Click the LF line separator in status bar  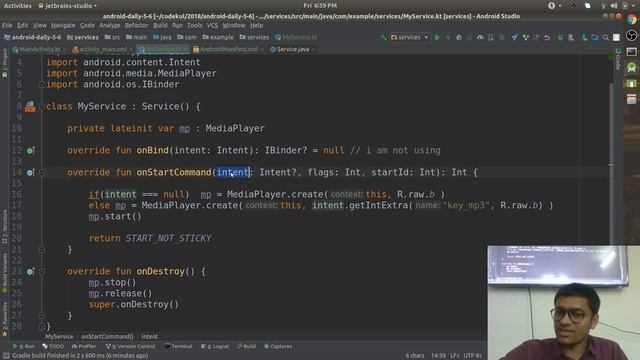click(454, 356)
